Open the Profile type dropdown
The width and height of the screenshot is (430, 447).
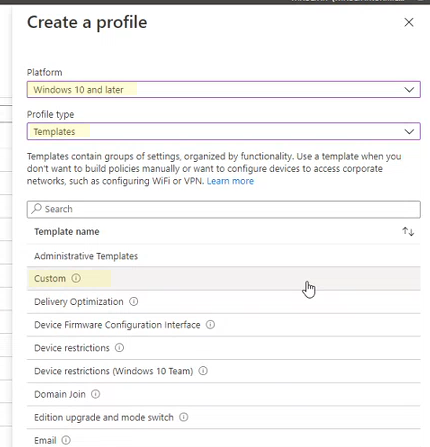coord(224,131)
